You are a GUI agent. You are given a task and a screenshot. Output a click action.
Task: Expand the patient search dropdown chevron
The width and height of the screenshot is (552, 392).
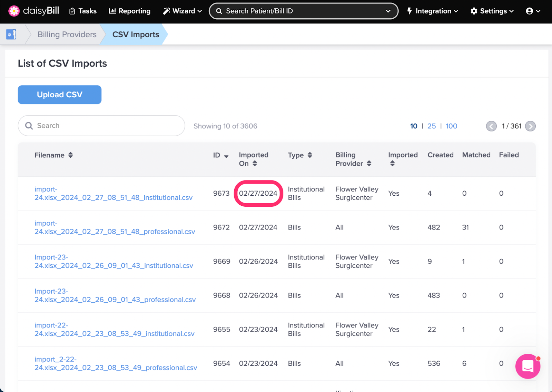pyautogui.click(x=388, y=11)
